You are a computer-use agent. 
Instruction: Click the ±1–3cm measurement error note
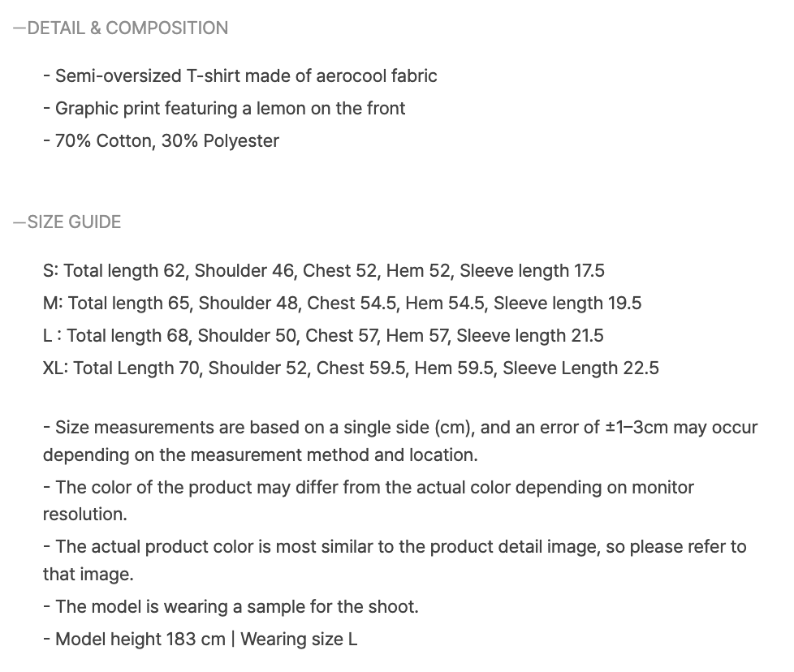coord(400,442)
